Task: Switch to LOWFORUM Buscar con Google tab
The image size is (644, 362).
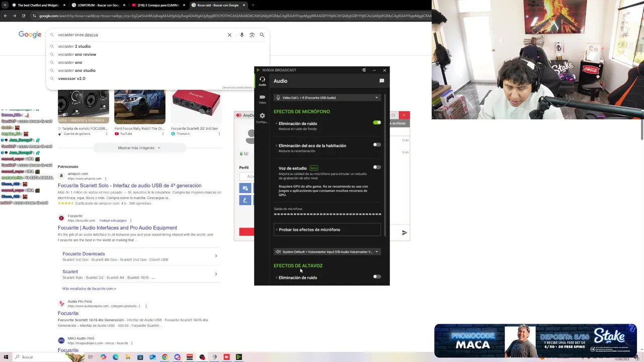Action: [98, 5]
